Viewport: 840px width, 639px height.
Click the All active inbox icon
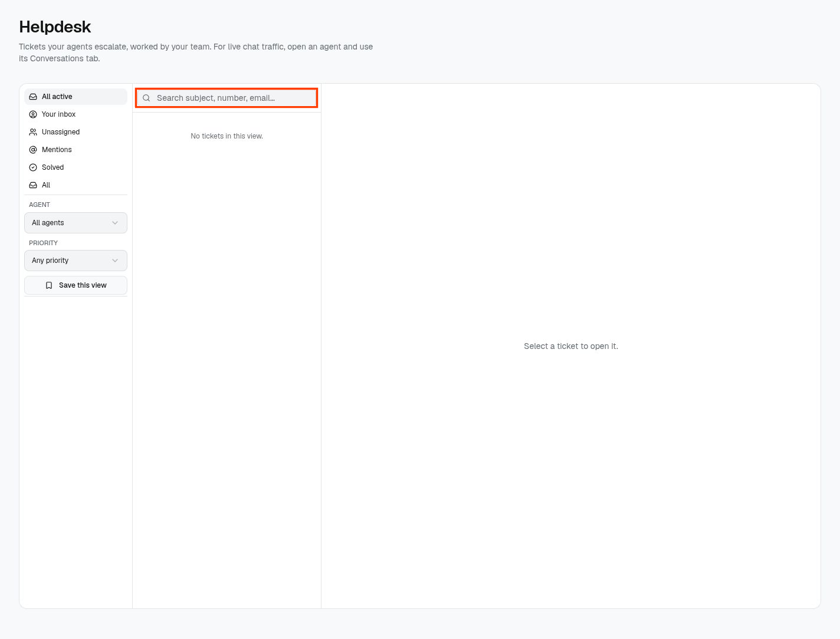33,97
